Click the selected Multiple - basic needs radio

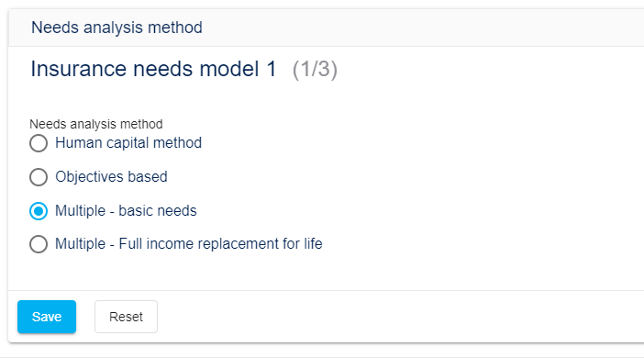pyautogui.click(x=39, y=211)
